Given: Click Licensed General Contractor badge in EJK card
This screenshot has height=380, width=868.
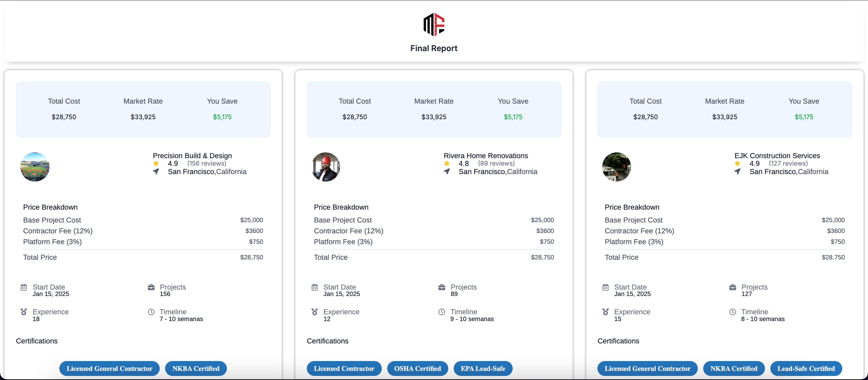Looking at the screenshot, I should [x=648, y=368].
